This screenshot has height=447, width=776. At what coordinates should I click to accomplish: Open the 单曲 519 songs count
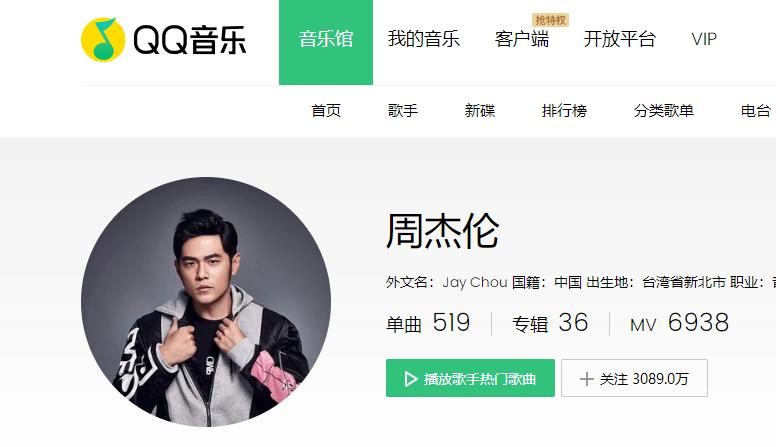coord(428,323)
